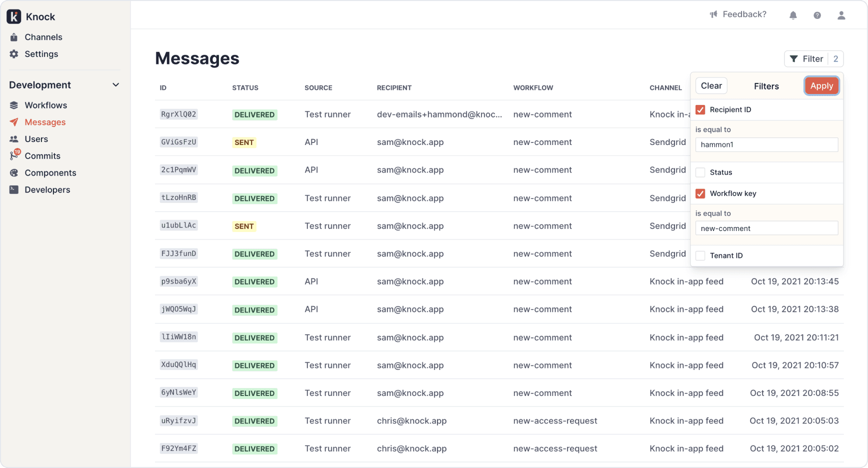Click the Feedback megaphone icon
The height and width of the screenshot is (468, 868).
click(713, 14)
